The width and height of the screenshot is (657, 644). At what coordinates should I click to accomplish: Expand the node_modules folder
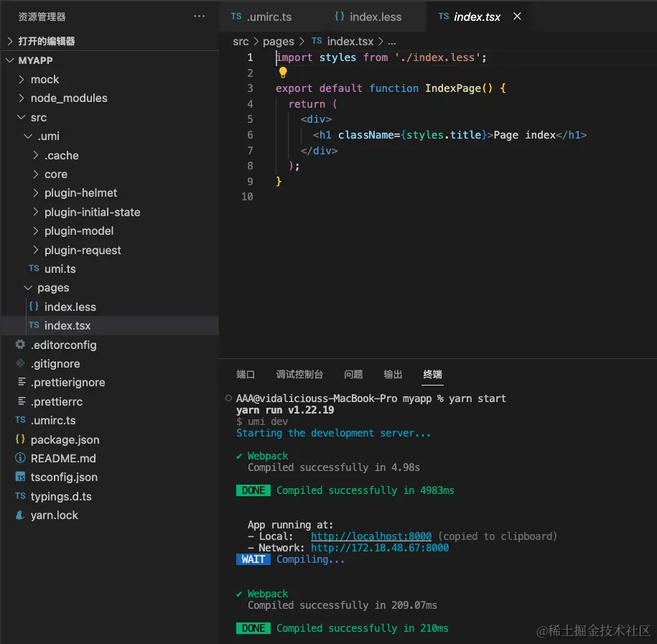(x=22, y=98)
